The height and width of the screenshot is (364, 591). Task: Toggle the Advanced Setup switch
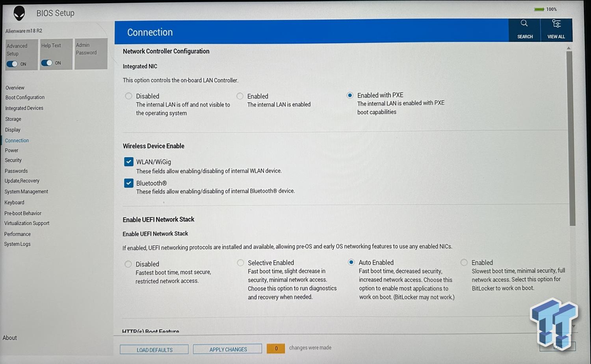[x=12, y=64]
